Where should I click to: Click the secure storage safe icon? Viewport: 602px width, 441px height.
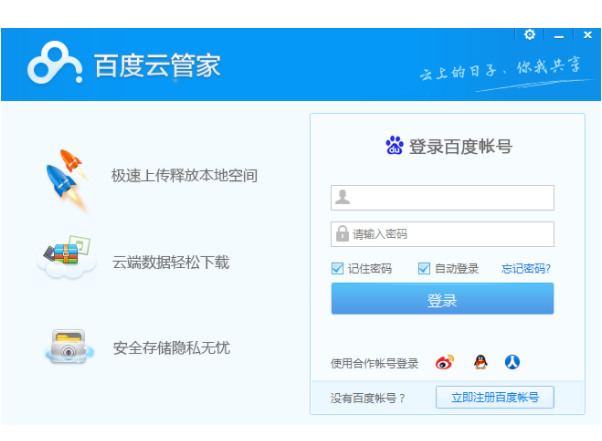(x=69, y=347)
